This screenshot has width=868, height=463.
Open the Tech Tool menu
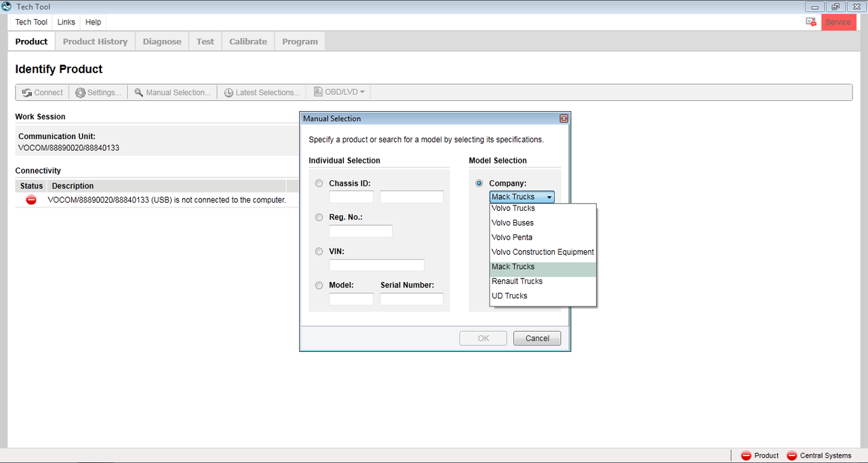point(31,22)
